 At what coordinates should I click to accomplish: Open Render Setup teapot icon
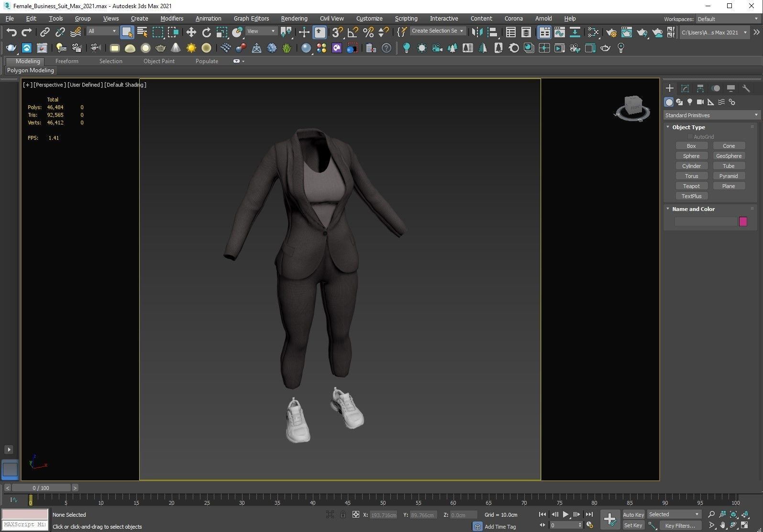[x=611, y=32]
